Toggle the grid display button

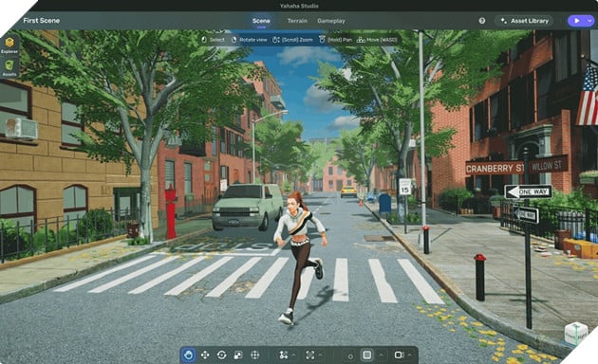tap(367, 355)
